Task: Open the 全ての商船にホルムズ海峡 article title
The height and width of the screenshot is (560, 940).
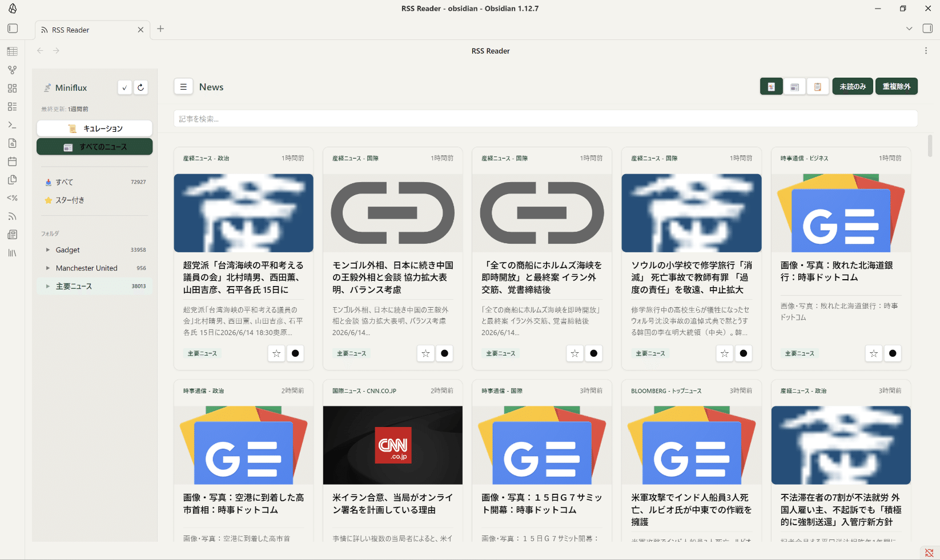Action: tap(542, 277)
